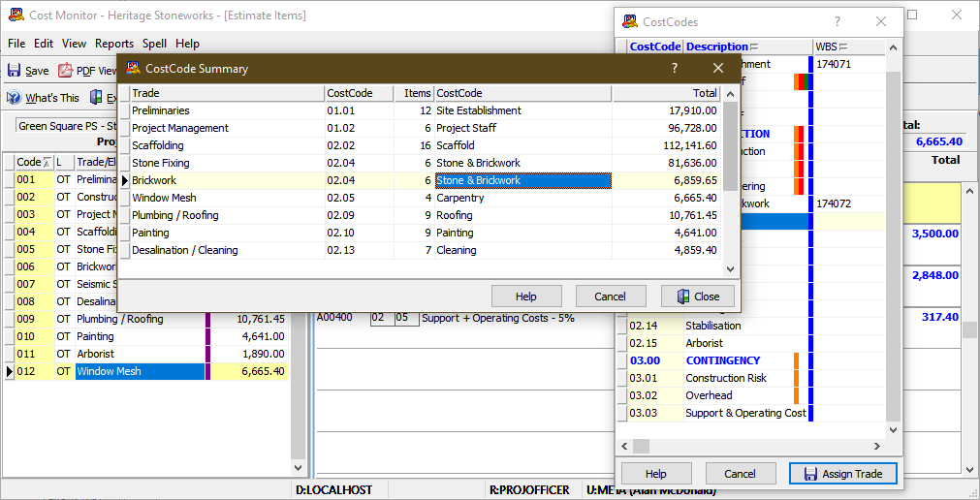Click Code column header in trade list
Viewport: 980px width, 500px height.
point(34,162)
